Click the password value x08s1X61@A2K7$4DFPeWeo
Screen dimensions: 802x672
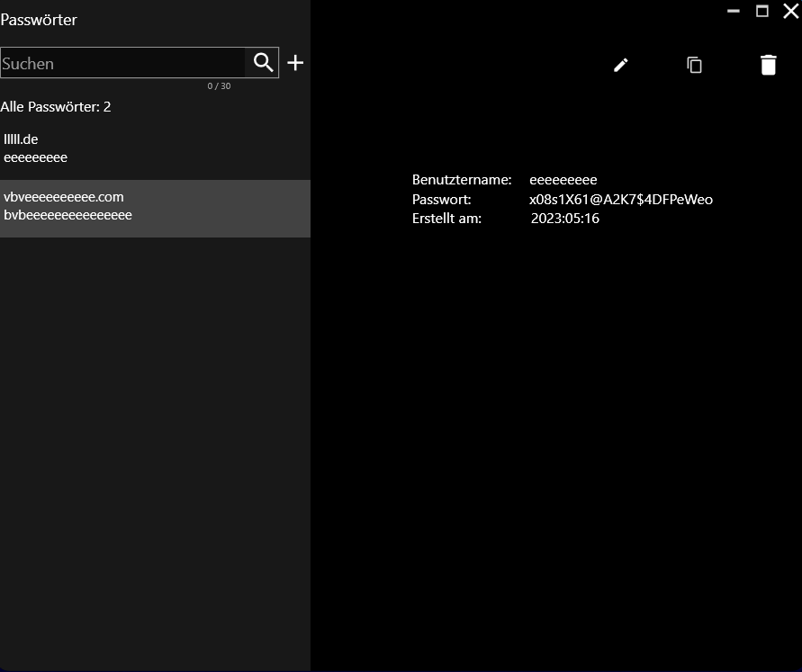point(620,200)
